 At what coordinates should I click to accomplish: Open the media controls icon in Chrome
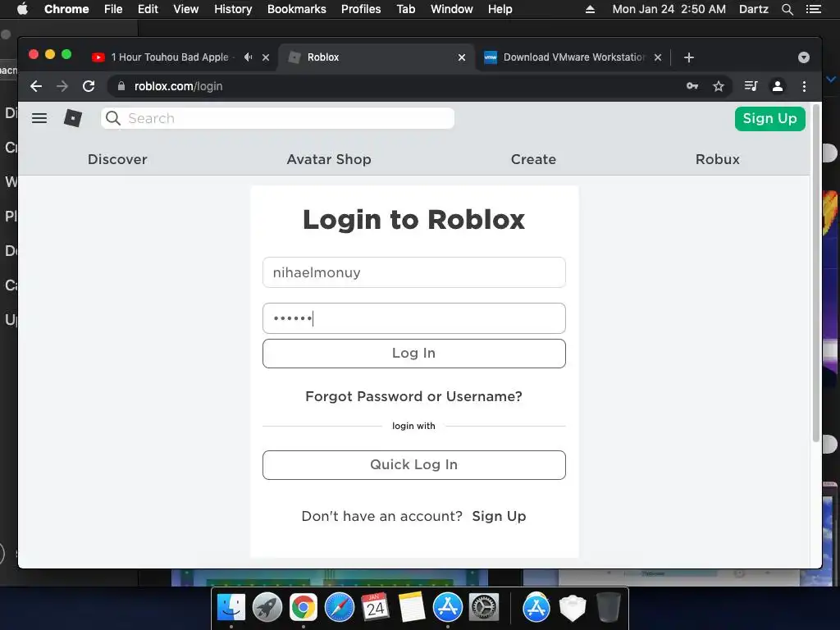[x=751, y=86]
